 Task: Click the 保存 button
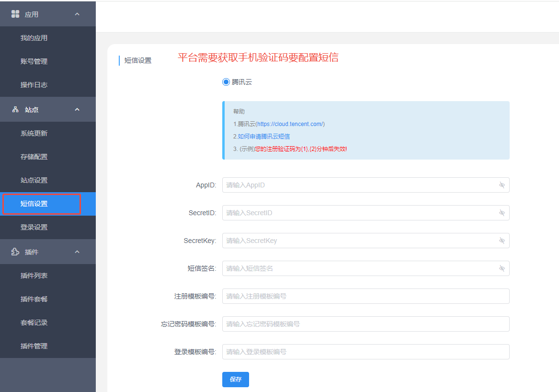point(236,380)
